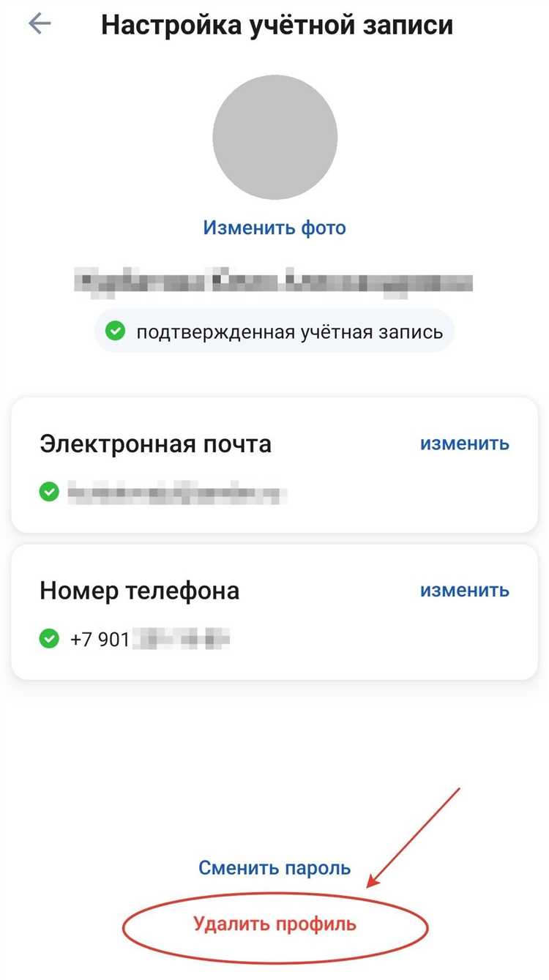Open 'изменить' next to Номер телефона

click(465, 590)
